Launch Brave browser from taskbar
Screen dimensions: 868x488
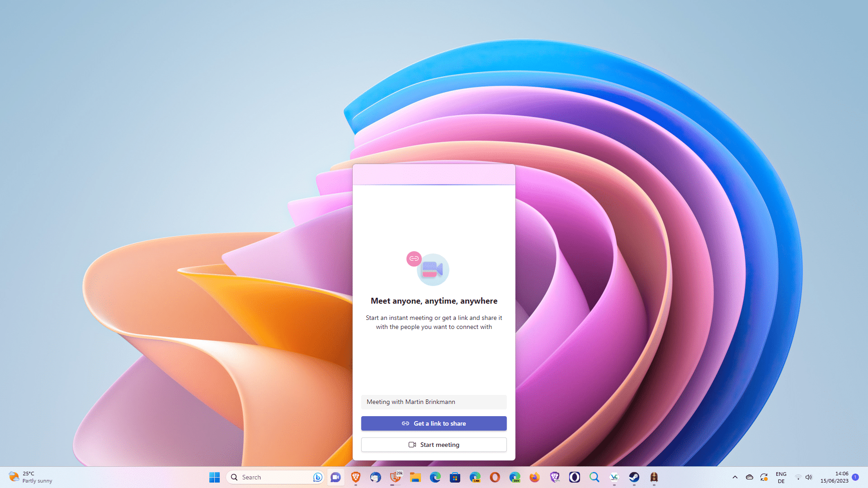(x=356, y=477)
